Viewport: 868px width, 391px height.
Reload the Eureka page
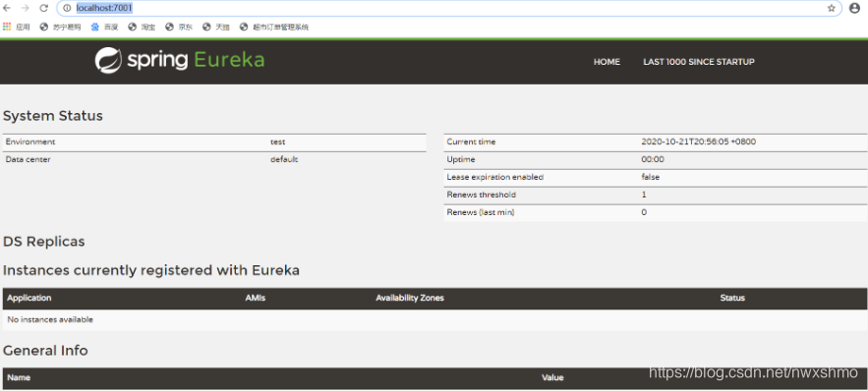coord(43,8)
